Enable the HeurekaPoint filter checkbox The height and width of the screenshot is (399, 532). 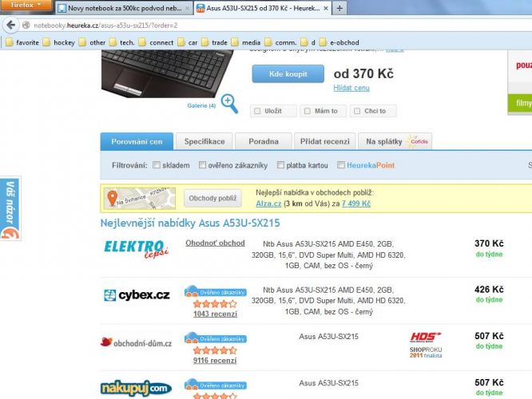pyautogui.click(x=341, y=165)
